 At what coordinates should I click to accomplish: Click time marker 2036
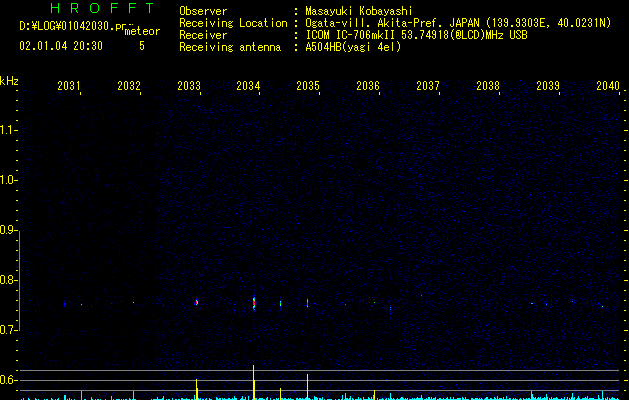click(368, 86)
